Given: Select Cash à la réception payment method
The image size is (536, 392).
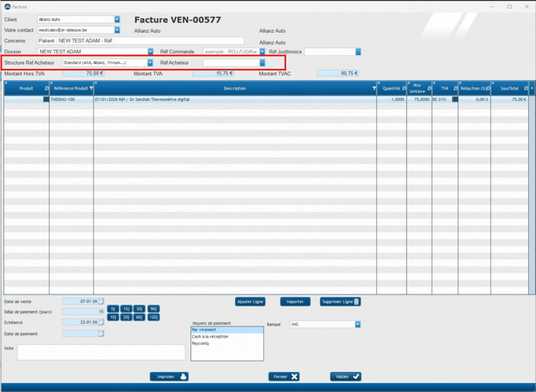Looking at the screenshot, I should (x=226, y=337).
